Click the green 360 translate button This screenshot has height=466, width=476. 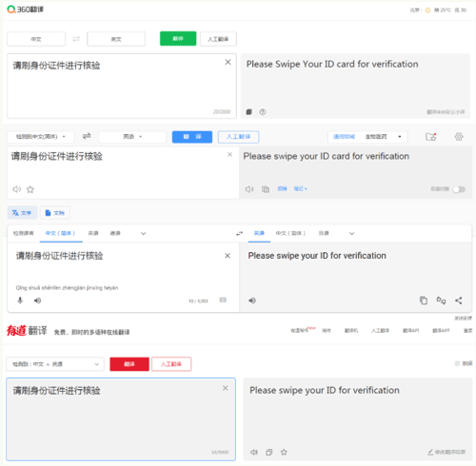pyautogui.click(x=178, y=39)
